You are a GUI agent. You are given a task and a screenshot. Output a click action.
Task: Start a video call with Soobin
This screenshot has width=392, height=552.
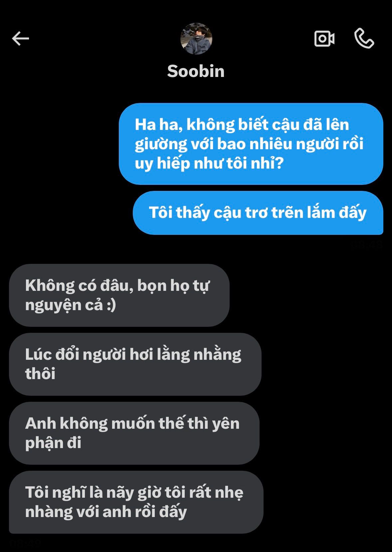pos(324,39)
